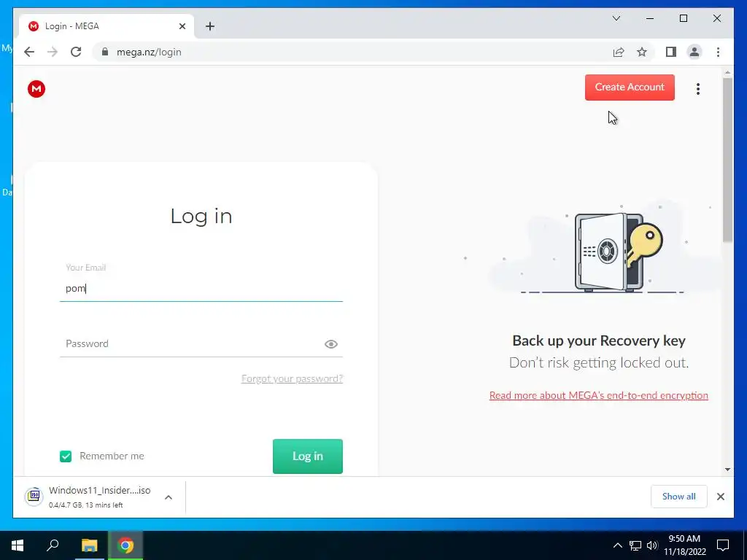Select the Login - MEGA tab

[x=107, y=26]
